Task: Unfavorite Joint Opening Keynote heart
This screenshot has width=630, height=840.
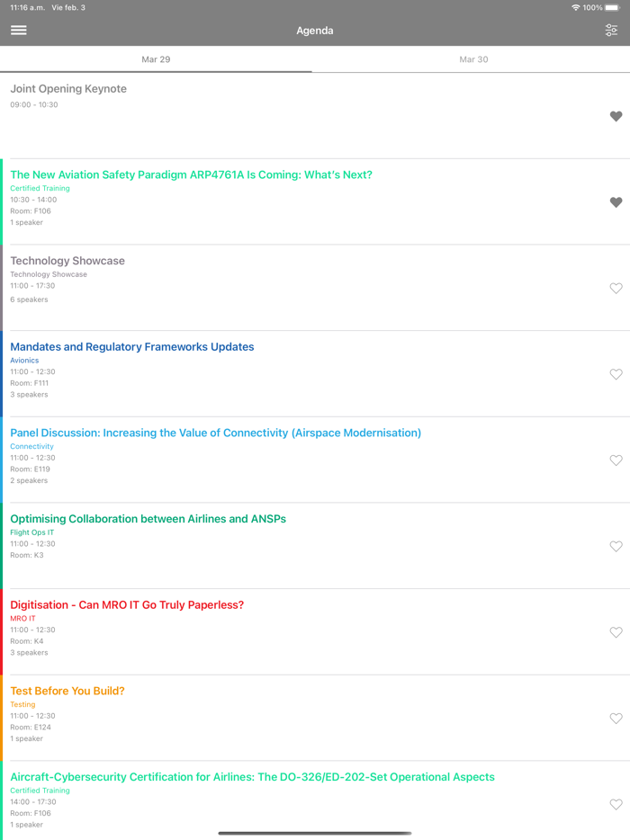Action: [x=616, y=116]
